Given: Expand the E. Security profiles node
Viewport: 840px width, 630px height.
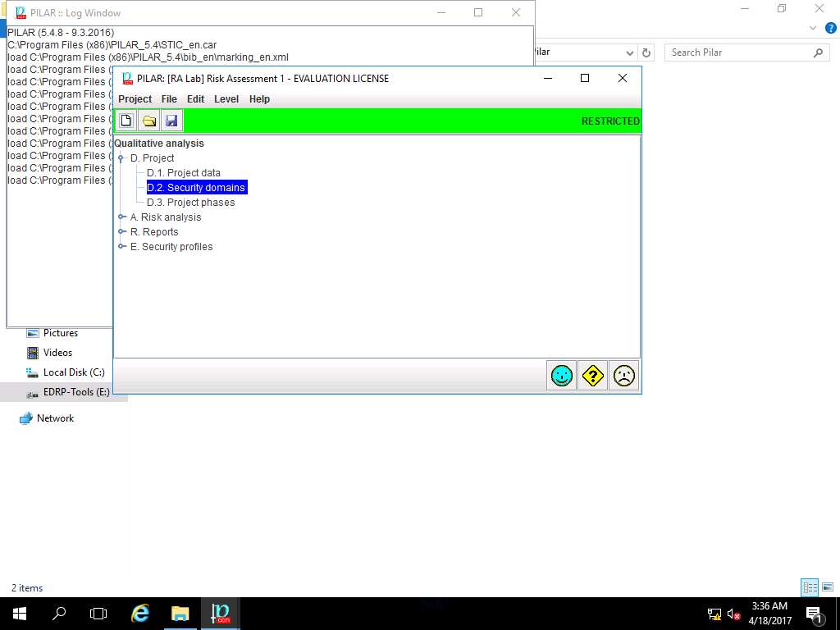Looking at the screenshot, I should 121,246.
